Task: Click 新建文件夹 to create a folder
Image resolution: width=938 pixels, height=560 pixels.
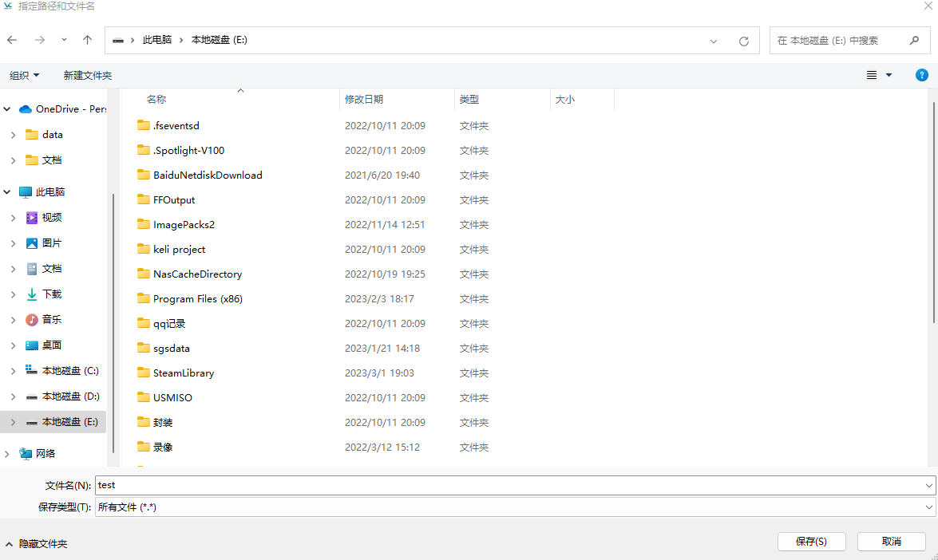Action: 88,75
